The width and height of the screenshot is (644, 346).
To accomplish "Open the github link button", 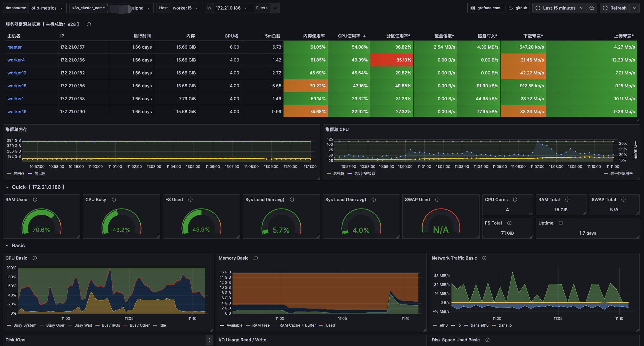I will coord(518,8).
